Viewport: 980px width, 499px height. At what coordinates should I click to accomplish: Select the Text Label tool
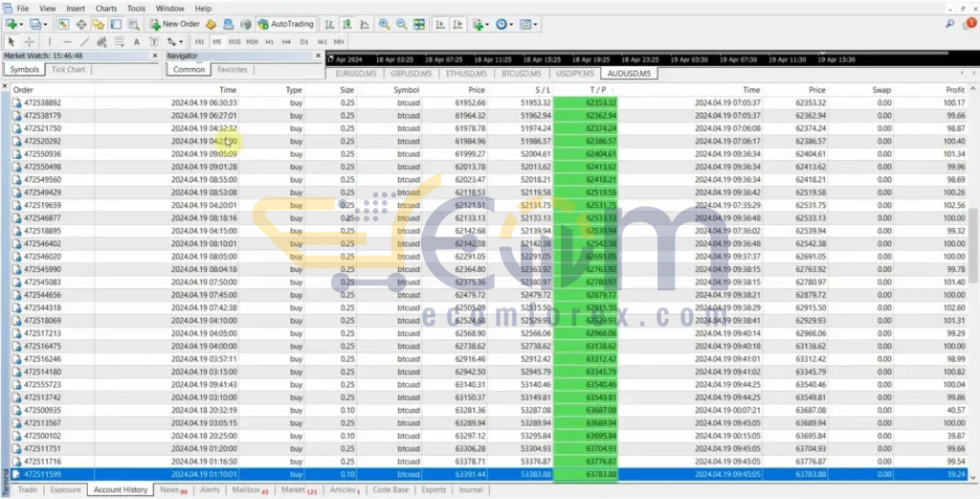coord(154,42)
